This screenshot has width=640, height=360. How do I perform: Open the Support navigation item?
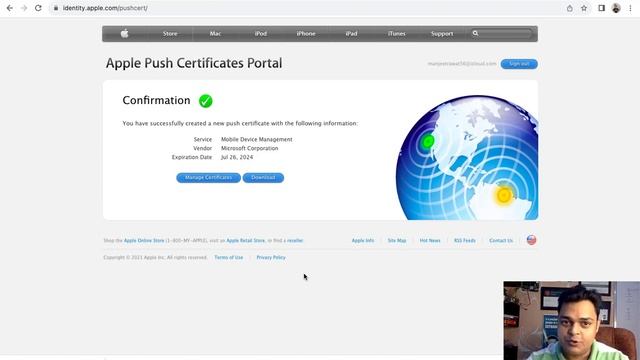coord(442,34)
